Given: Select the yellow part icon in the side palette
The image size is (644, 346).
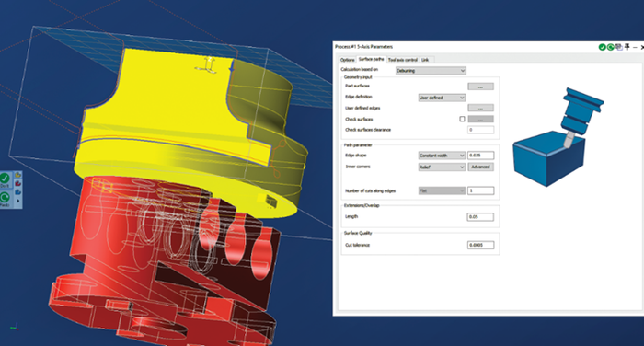Looking at the screenshot, I should coord(18,175).
